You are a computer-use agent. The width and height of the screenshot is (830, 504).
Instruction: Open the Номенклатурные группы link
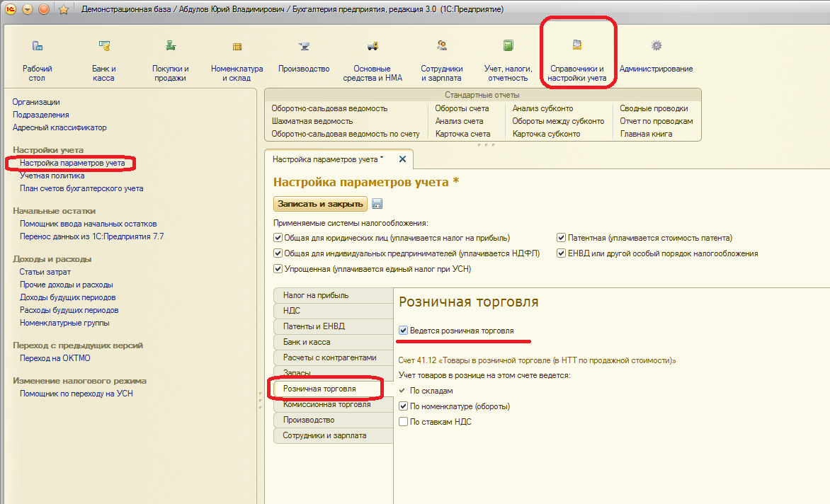point(64,323)
